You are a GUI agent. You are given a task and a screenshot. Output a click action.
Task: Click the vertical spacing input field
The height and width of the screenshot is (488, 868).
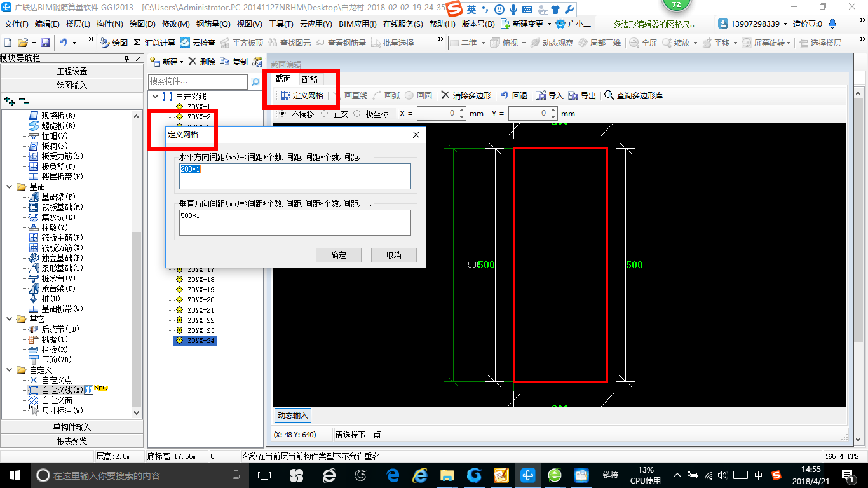pos(295,222)
